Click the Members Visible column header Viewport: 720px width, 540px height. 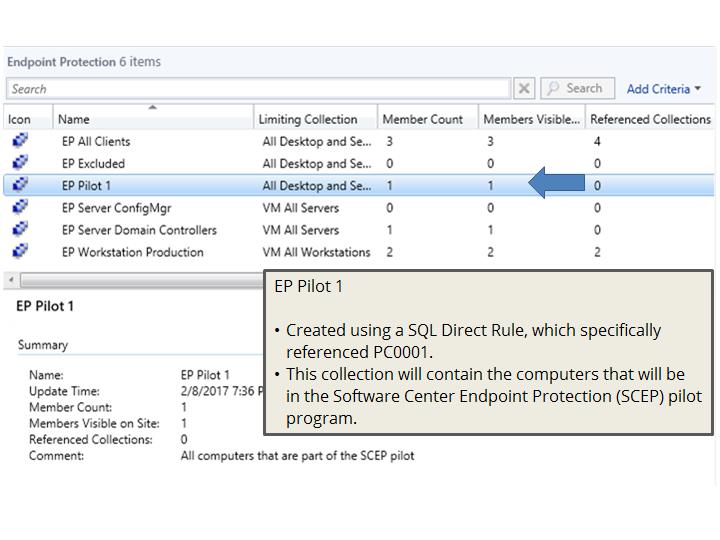(x=530, y=119)
